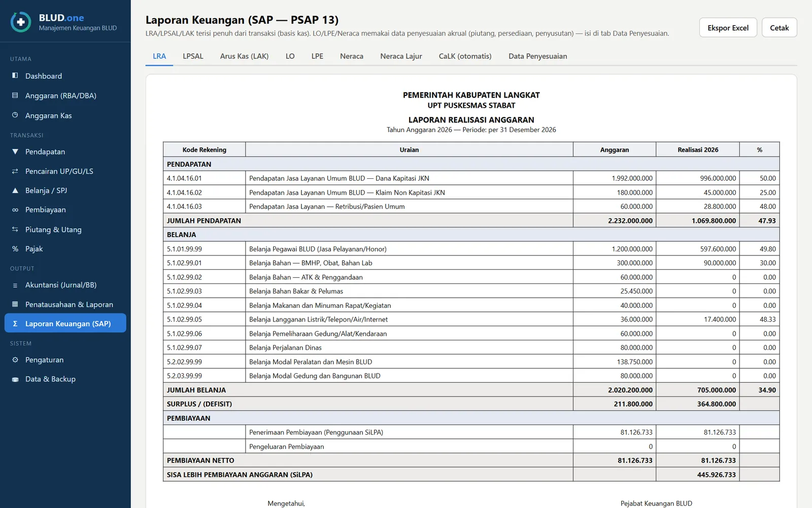This screenshot has width=812, height=508.
Task: Click the Ekspor Excel button
Action: click(728, 28)
